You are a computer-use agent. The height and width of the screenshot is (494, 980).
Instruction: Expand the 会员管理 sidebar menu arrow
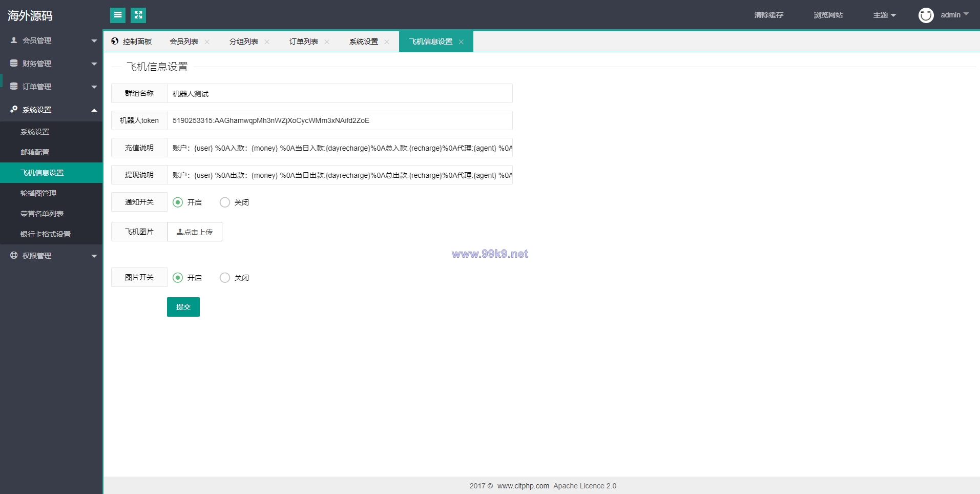coord(94,41)
